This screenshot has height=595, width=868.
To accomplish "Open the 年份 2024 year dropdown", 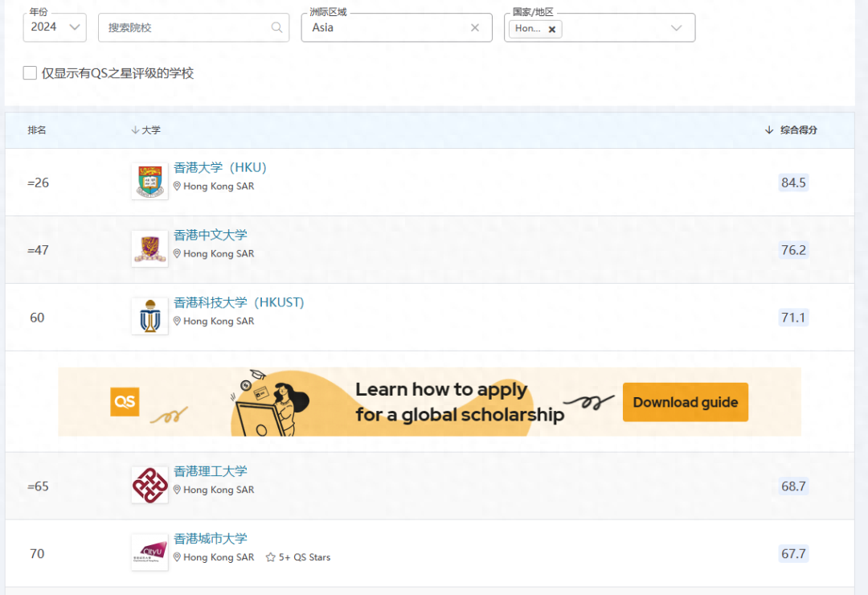I will click(55, 27).
